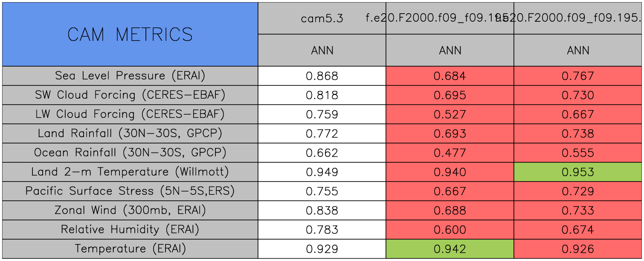Click the red cell showing 0.477
The height and width of the screenshot is (261, 644).
450,153
